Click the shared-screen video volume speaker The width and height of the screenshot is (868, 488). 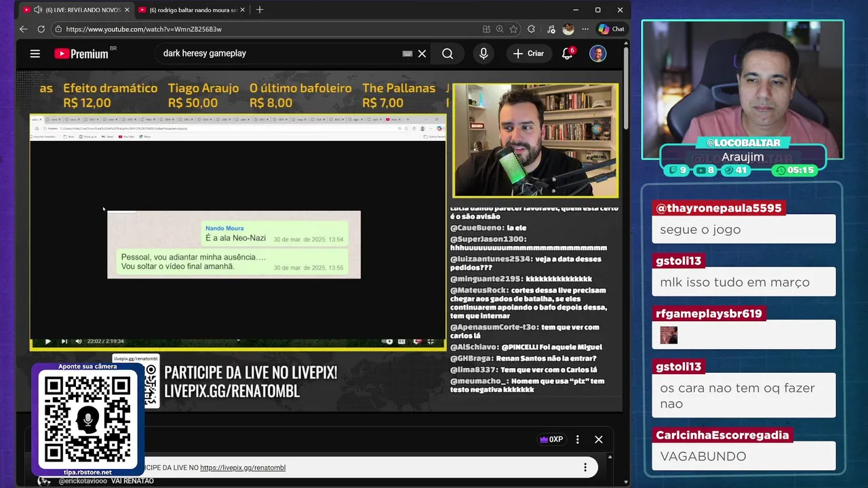[78, 342]
